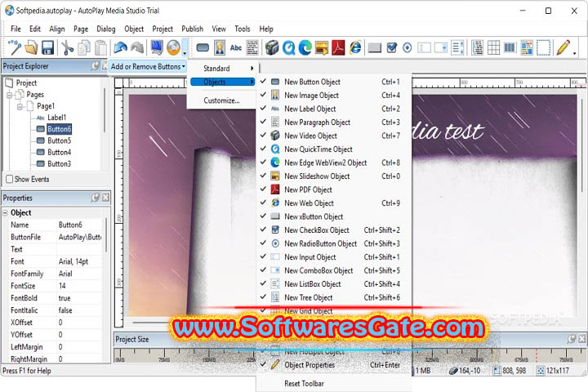The image size is (588, 392).
Task: Expand the Objects submenu
Action: (222, 82)
